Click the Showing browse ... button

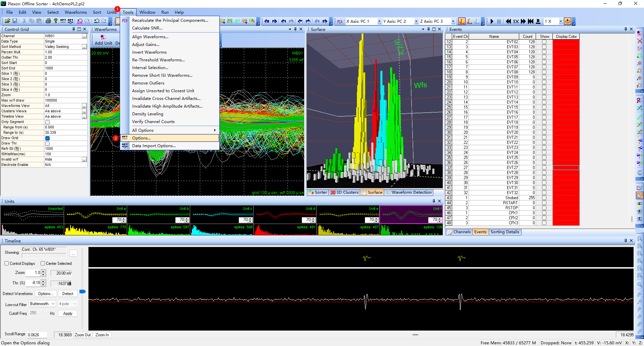click(x=73, y=253)
